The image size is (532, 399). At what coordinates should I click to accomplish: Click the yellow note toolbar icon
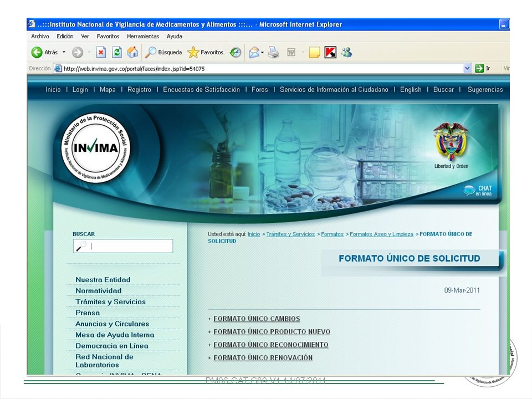[x=314, y=52]
